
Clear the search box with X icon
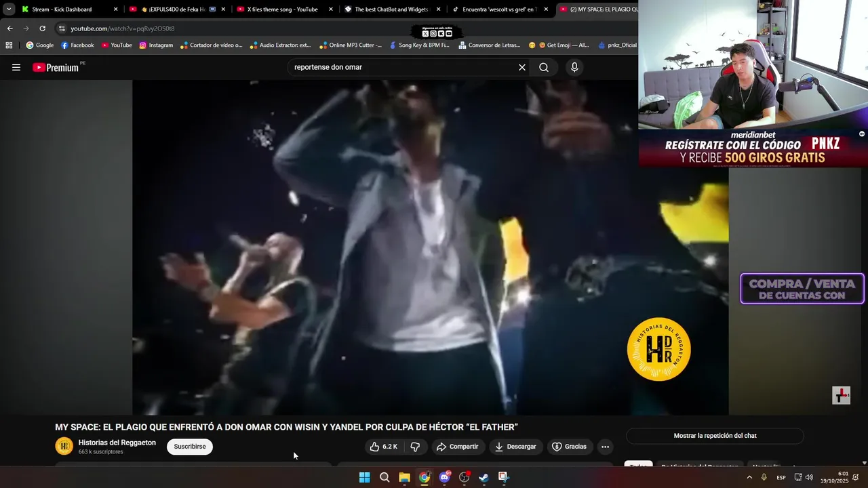click(x=522, y=67)
